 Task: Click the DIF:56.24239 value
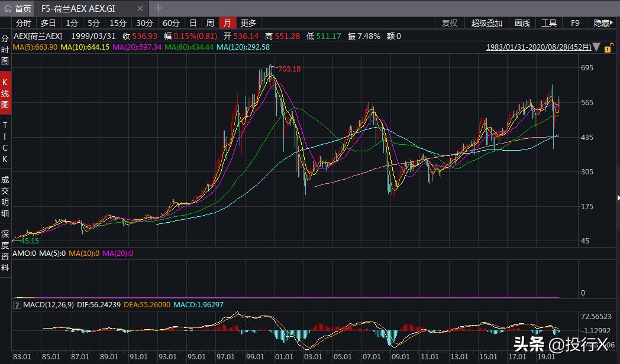(98, 305)
